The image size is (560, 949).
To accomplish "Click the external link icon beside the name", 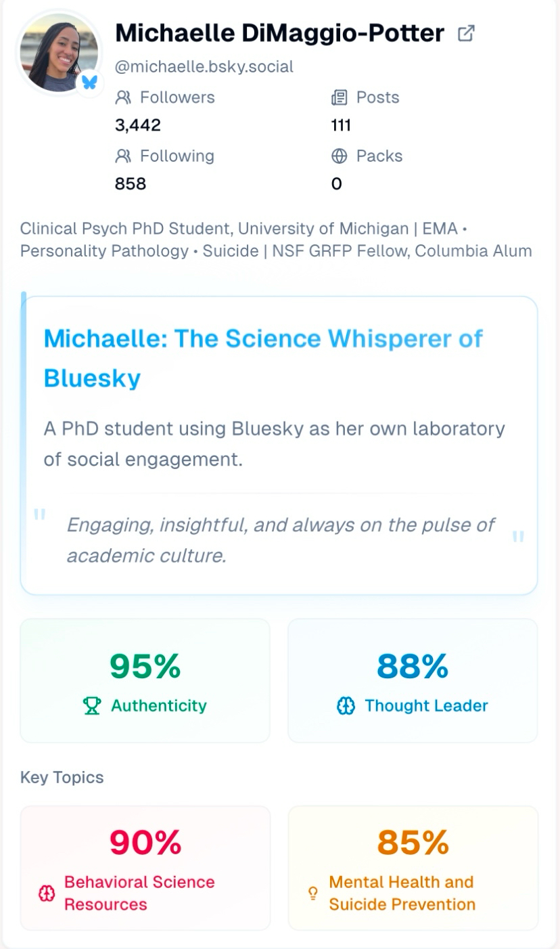I will (466, 33).
